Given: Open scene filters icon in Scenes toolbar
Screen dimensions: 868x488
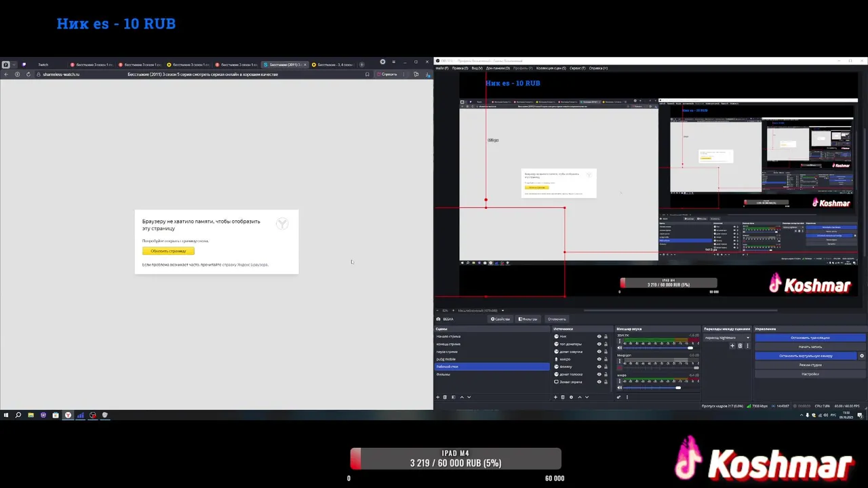Looking at the screenshot, I should pyautogui.click(x=453, y=397).
